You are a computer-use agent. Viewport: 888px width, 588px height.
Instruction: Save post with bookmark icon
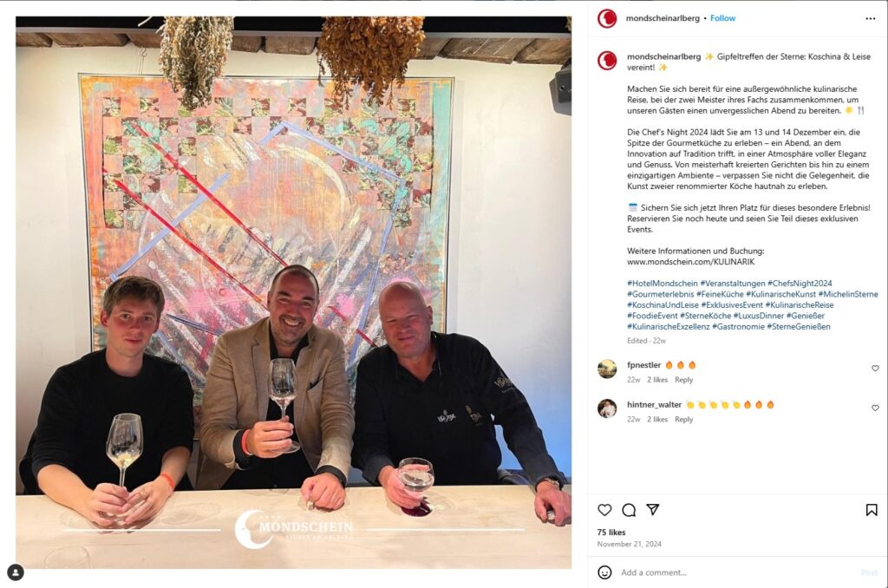[x=872, y=510]
